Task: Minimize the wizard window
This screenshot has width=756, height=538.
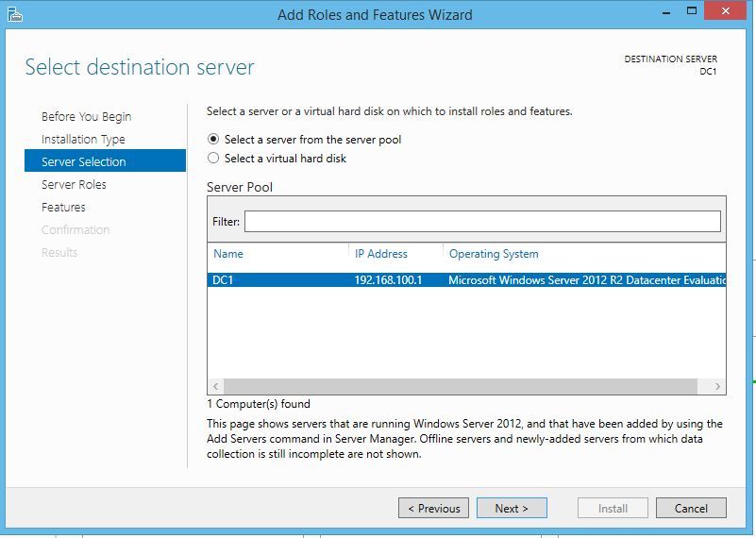Action: (x=666, y=11)
